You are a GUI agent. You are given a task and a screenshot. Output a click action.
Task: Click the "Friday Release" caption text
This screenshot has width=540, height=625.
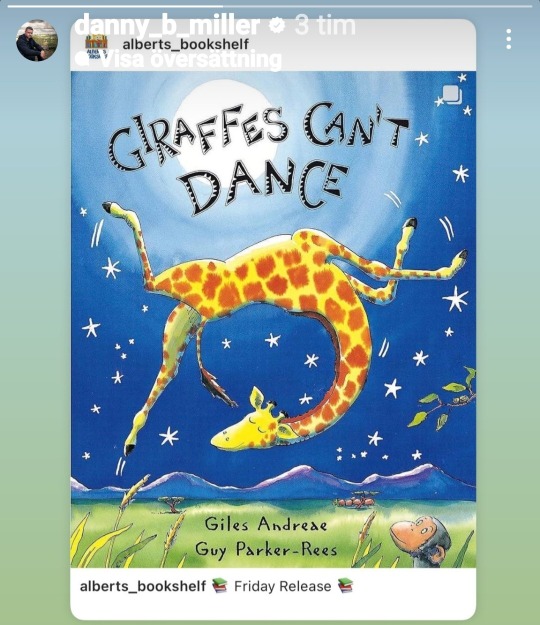283,586
